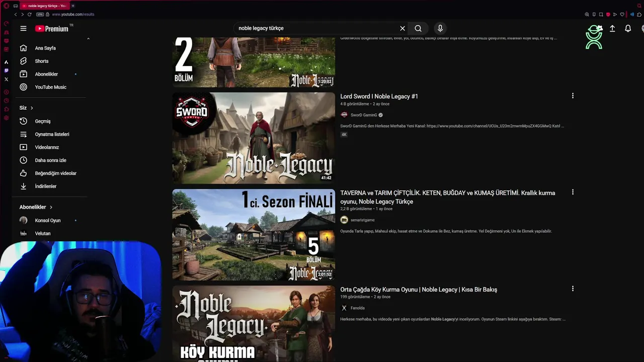Open Orta Çağda Köy Kurma Oyunu title
Image resolution: width=644 pixels, height=362 pixels.
point(419,290)
